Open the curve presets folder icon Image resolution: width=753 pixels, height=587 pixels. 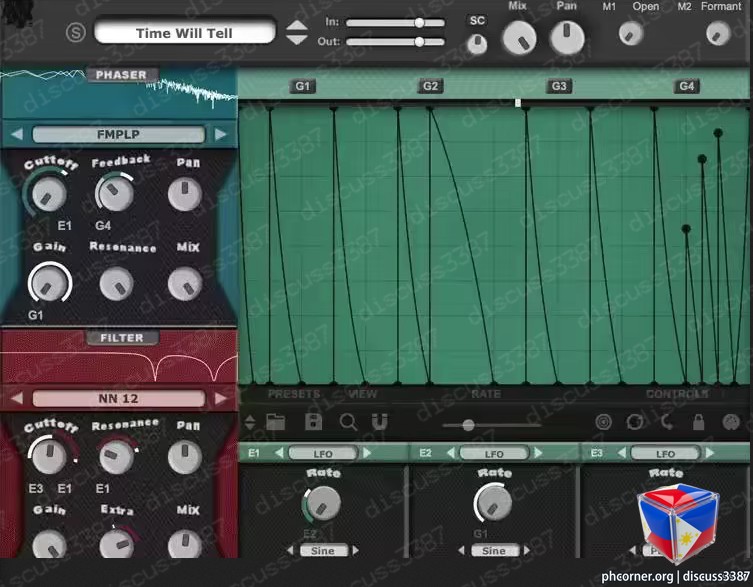click(276, 422)
